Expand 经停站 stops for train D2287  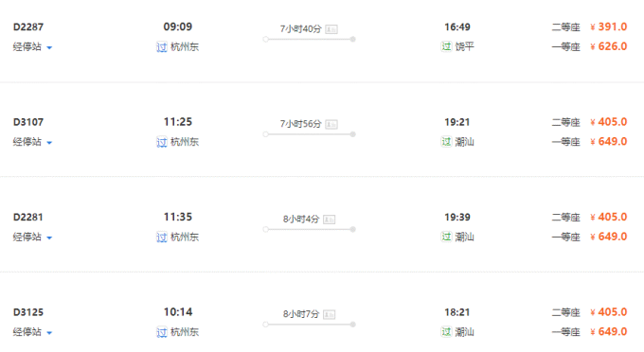[32, 47]
